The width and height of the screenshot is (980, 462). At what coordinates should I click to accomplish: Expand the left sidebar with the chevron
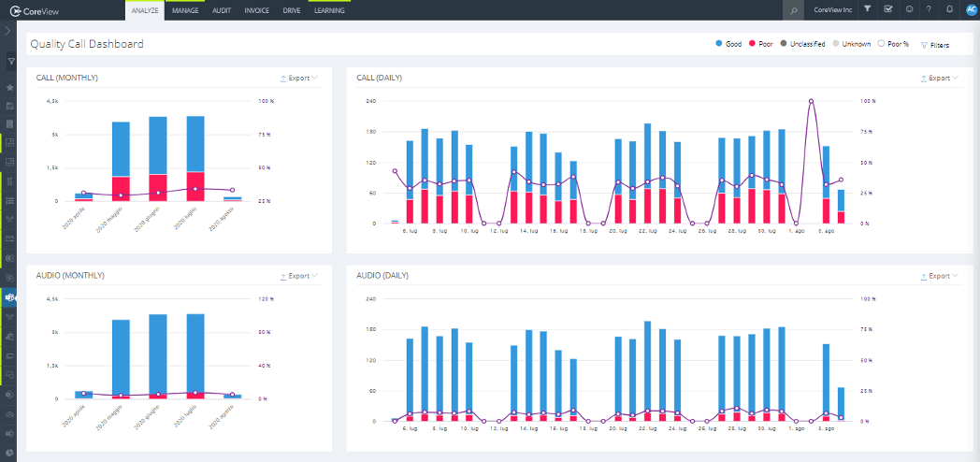tap(8, 31)
